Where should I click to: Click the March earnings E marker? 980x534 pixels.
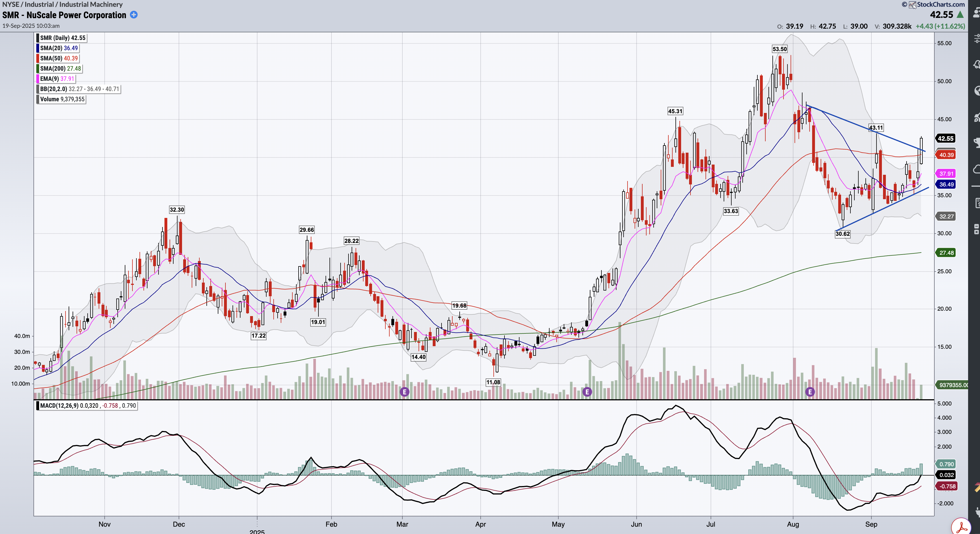404,392
